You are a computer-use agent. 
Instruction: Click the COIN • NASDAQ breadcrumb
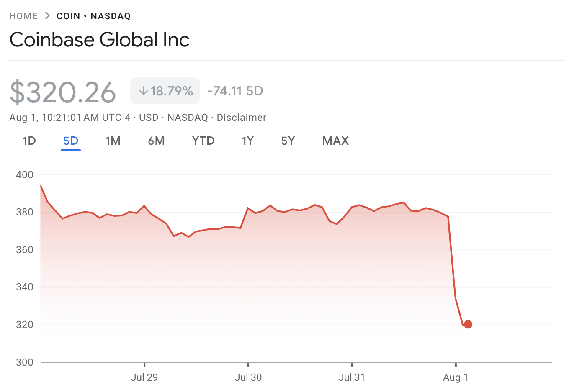point(93,16)
